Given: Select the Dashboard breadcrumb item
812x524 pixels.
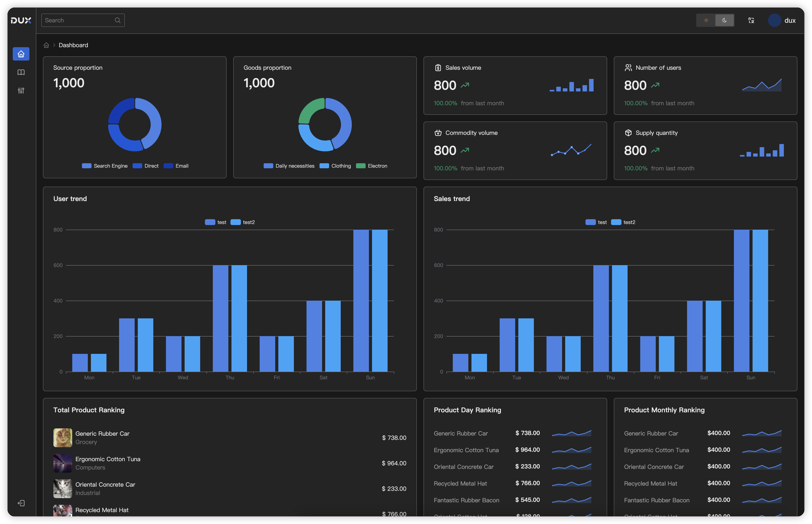Looking at the screenshot, I should point(73,45).
